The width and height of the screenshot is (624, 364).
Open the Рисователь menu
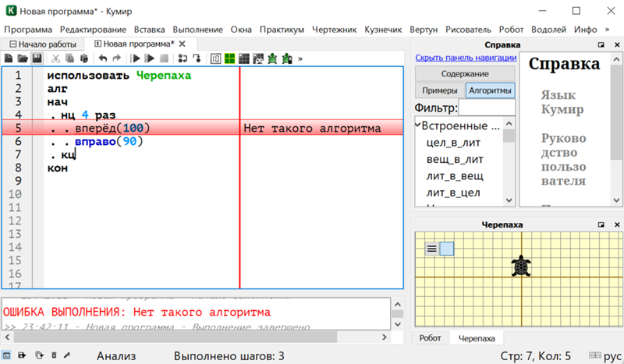pos(468,30)
